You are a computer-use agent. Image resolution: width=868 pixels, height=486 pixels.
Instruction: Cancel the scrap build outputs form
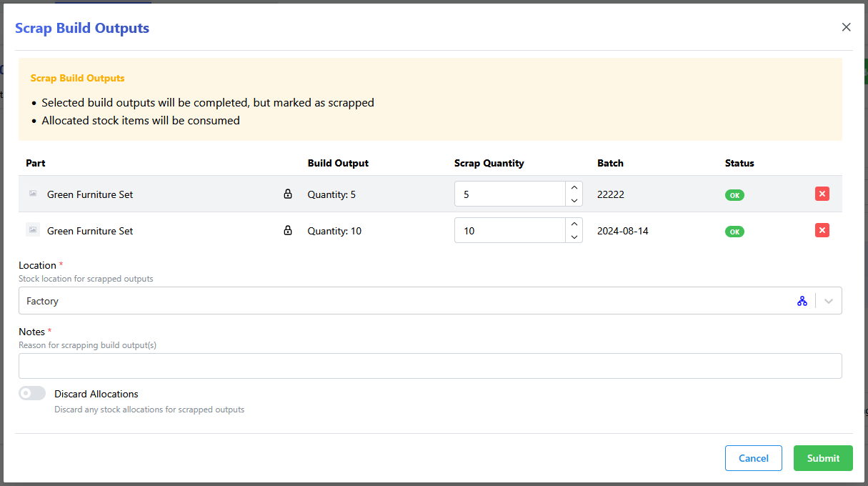click(753, 458)
